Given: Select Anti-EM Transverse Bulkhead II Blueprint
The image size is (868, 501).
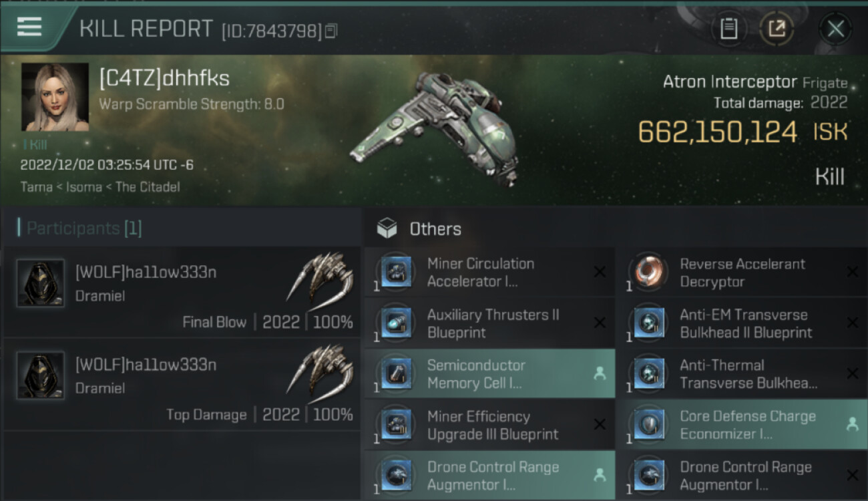Looking at the screenshot, I should [741, 323].
